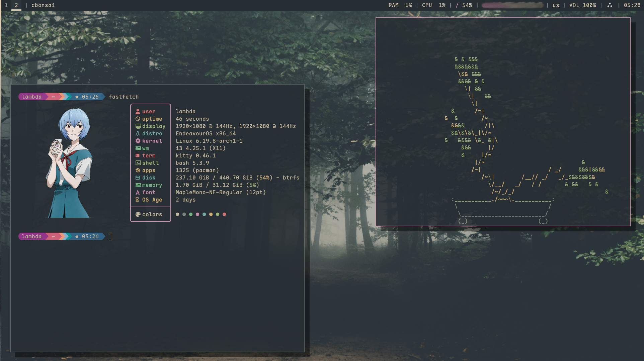Click the 05:28 clock in status bar
Viewport: 644px width, 361px height.
coord(632,5)
